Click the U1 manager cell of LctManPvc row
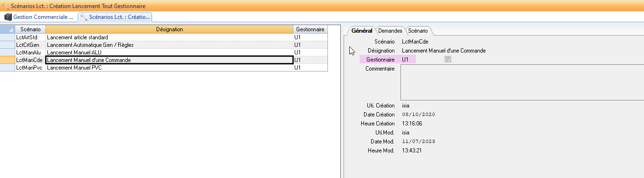The image size is (644, 178). [310, 68]
